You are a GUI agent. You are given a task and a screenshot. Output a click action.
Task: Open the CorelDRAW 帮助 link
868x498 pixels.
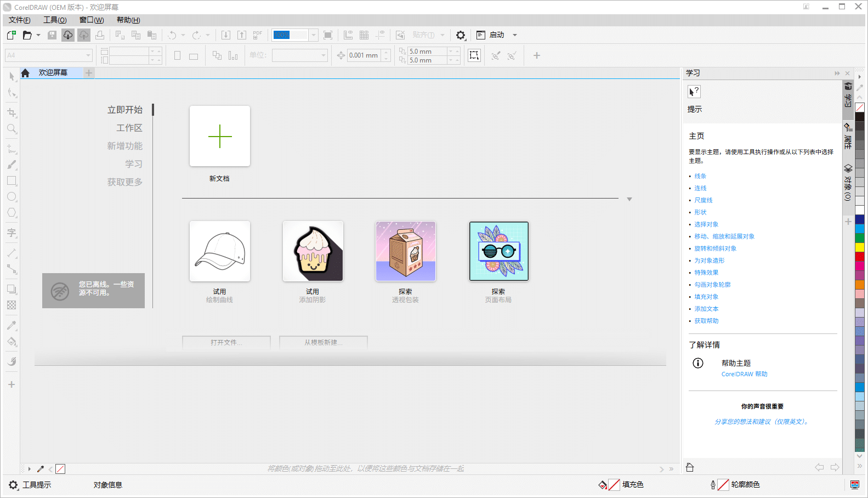coord(744,374)
